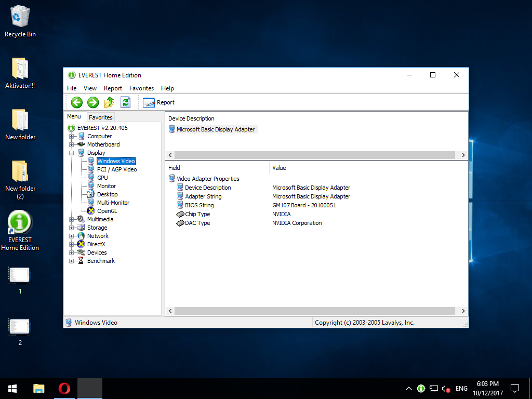Click the Storage drive icon in tree
532x399 pixels.
(x=81, y=228)
